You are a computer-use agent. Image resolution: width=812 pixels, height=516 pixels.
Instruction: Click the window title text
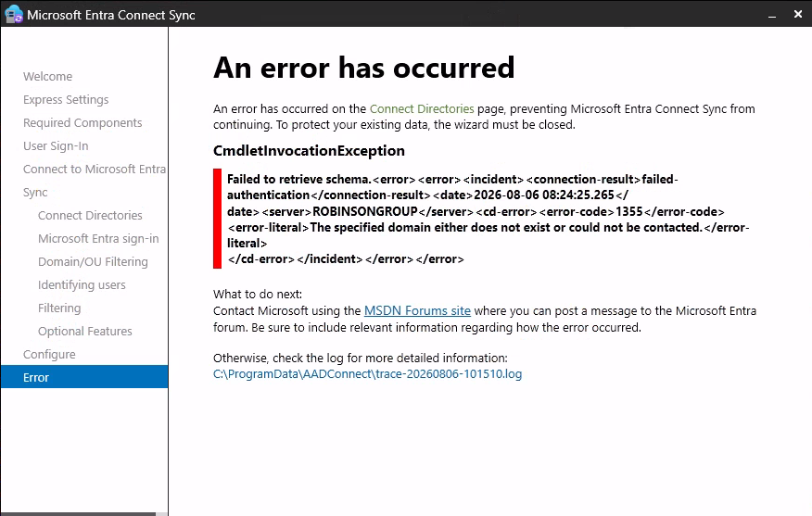111,15
